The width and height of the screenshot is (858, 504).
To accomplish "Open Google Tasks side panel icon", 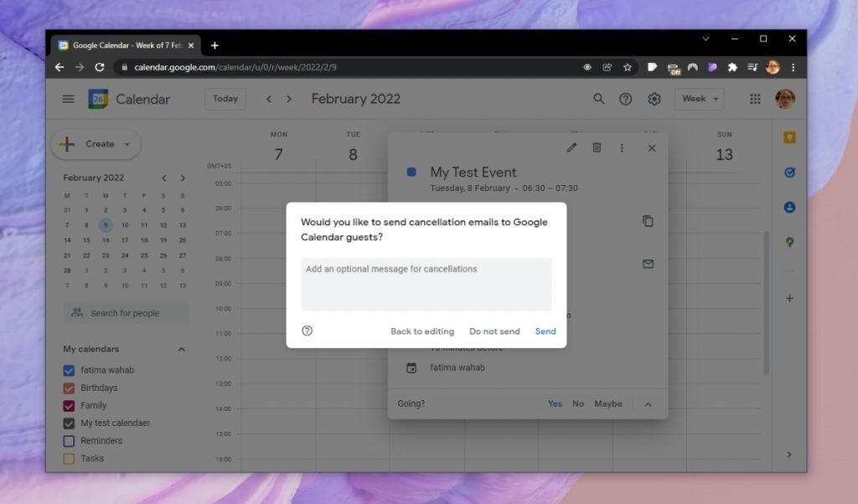I will coord(789,172).
